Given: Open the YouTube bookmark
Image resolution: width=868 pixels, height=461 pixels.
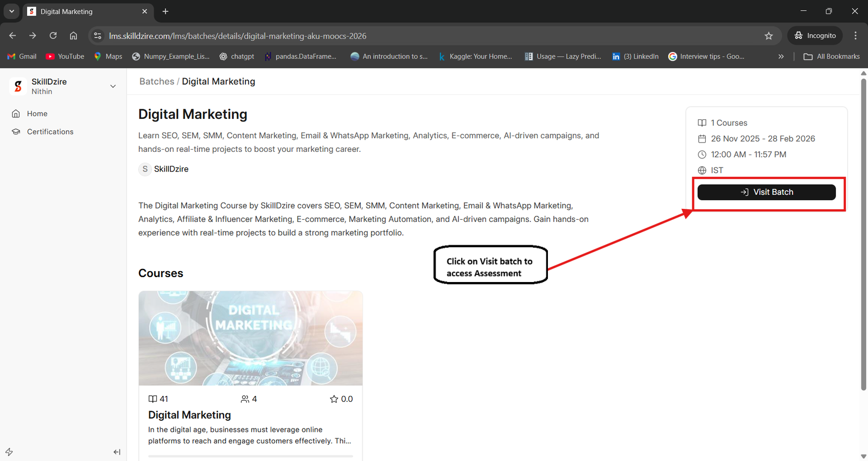Looking at the screenshot, I should pos(65,56).
